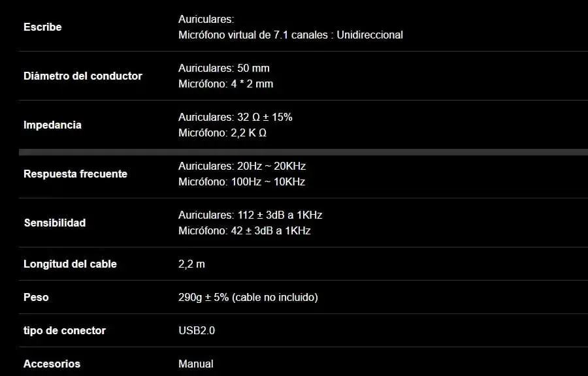Click the 100Hz ~ 10KHz microphone response
The height and width of the screenshot is (376, 588).
click(242, 181)
